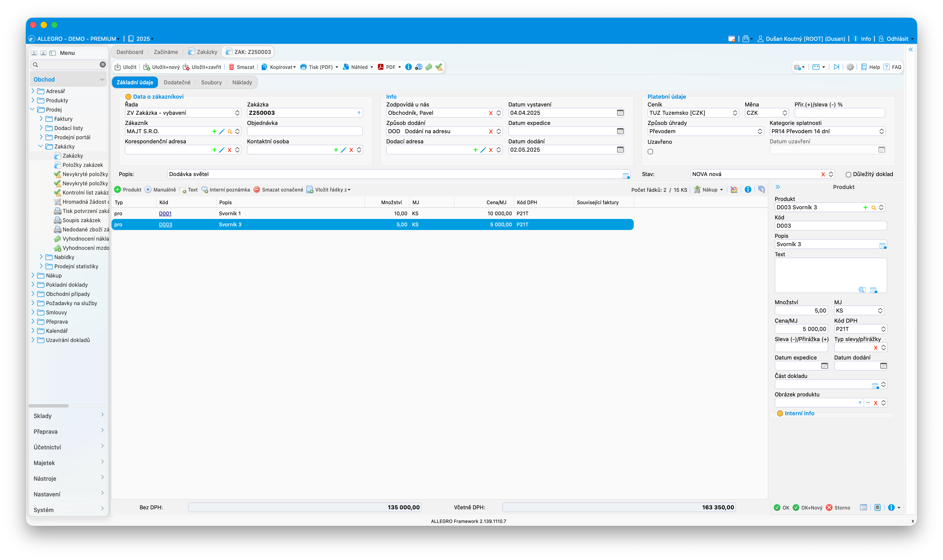Click the green OK button

781,507
